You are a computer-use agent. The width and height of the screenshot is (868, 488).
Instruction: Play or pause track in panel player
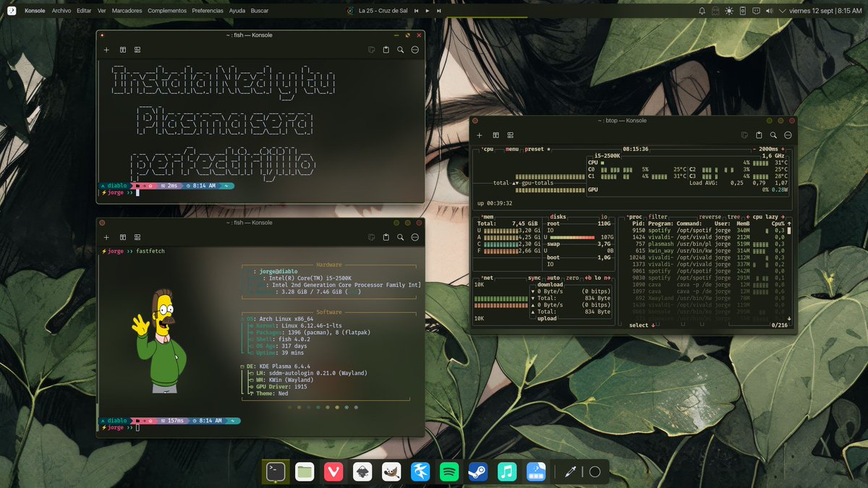click(427, 11)
